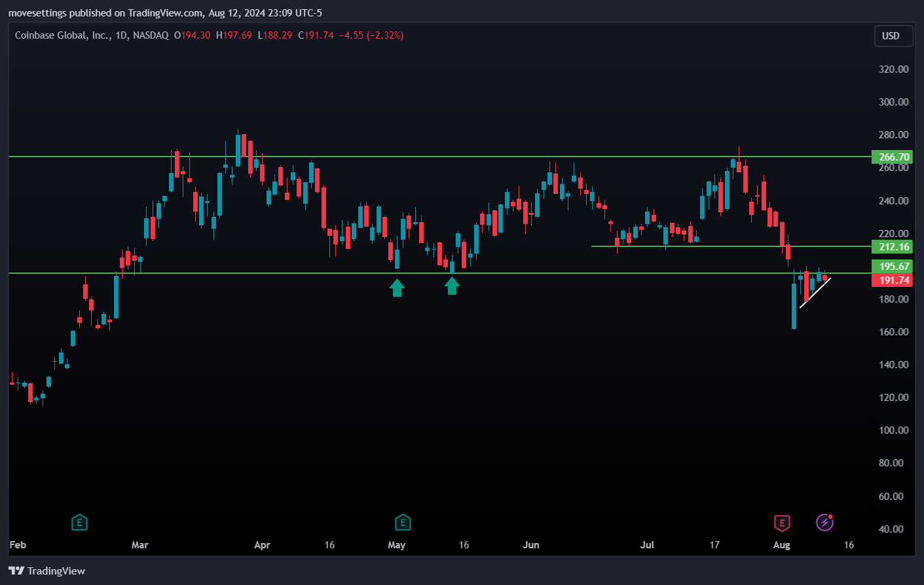Screen dimensions: 924x585
Task: Click the Apr label on time axis
Action: click(x=262, y=545)
